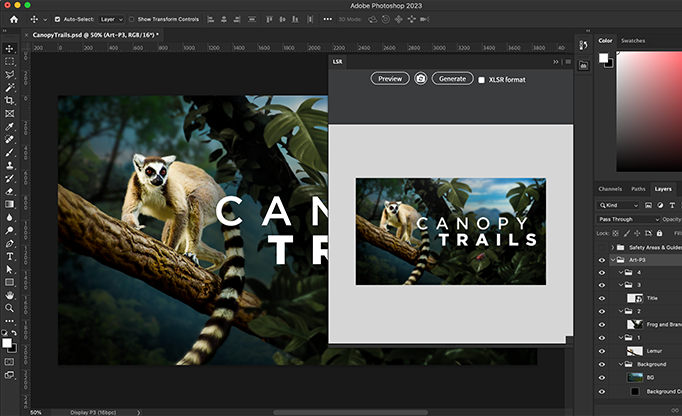Viewport: 682px width, 416px height.
Task: Click the camera icon in LSR panel
Action: tap(421, 78)
